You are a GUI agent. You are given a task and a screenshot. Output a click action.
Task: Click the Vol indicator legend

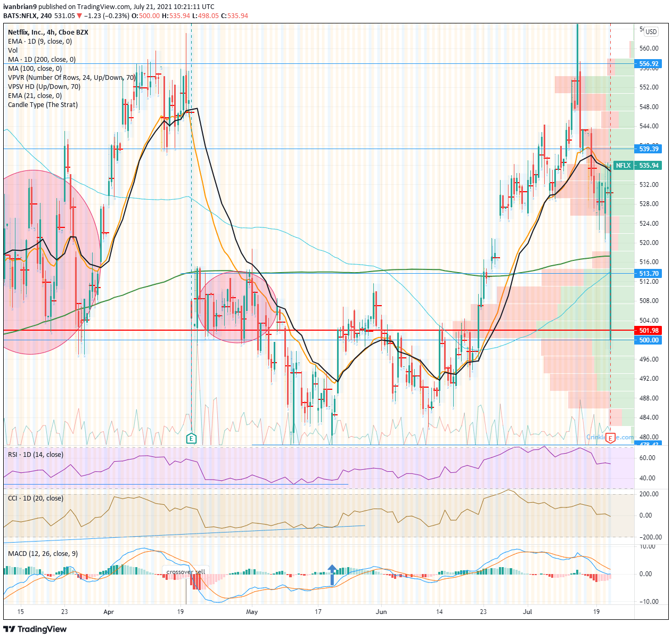click(x=13, y=50)
